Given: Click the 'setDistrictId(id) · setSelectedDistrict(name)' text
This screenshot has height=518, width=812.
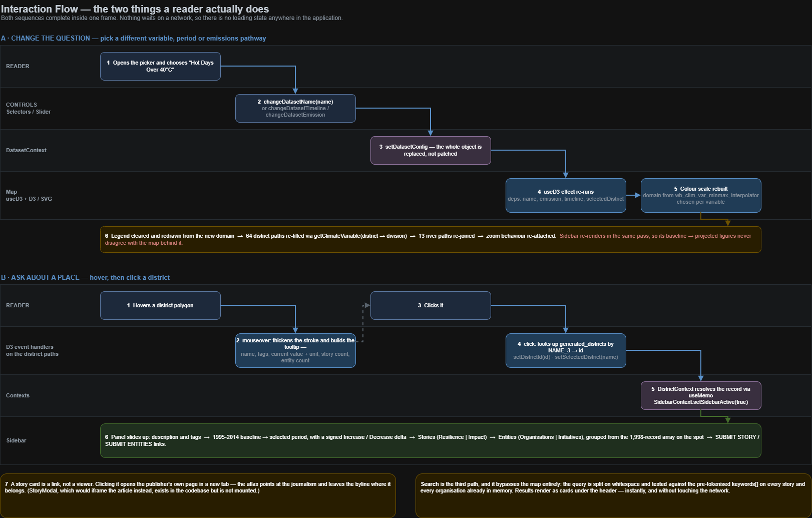Looking at the screenshot, I should (566, 357).
